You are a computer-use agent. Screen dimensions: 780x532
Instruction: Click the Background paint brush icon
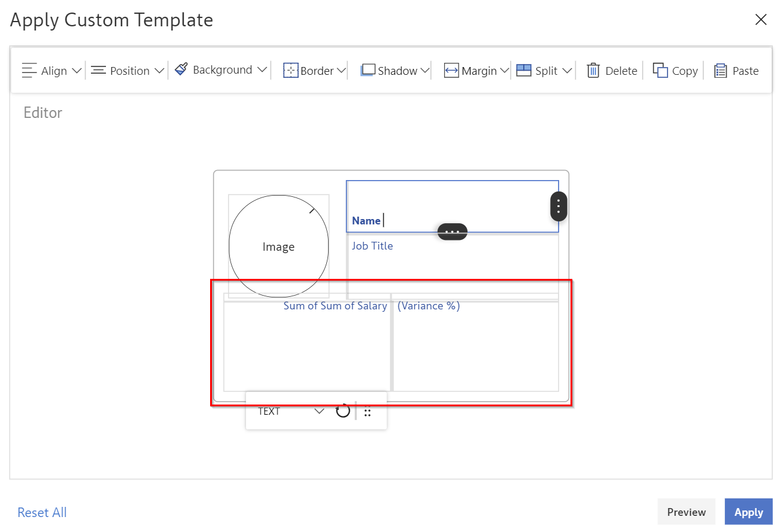(181, 69)
